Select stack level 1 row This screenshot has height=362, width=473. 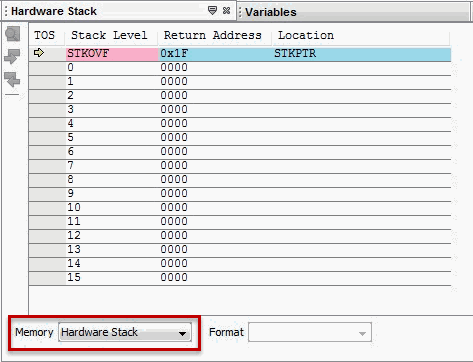tap(240, 82)
